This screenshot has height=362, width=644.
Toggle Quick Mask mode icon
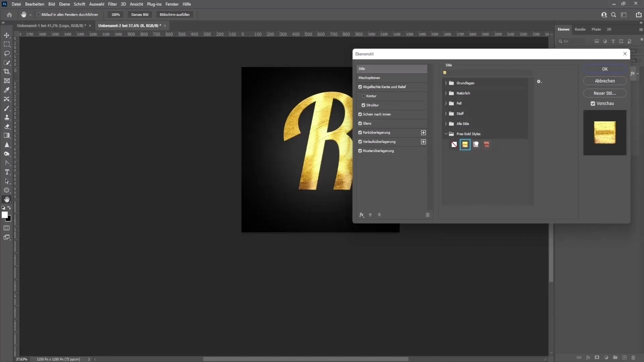pyautogui.click(x=7, y=228)
